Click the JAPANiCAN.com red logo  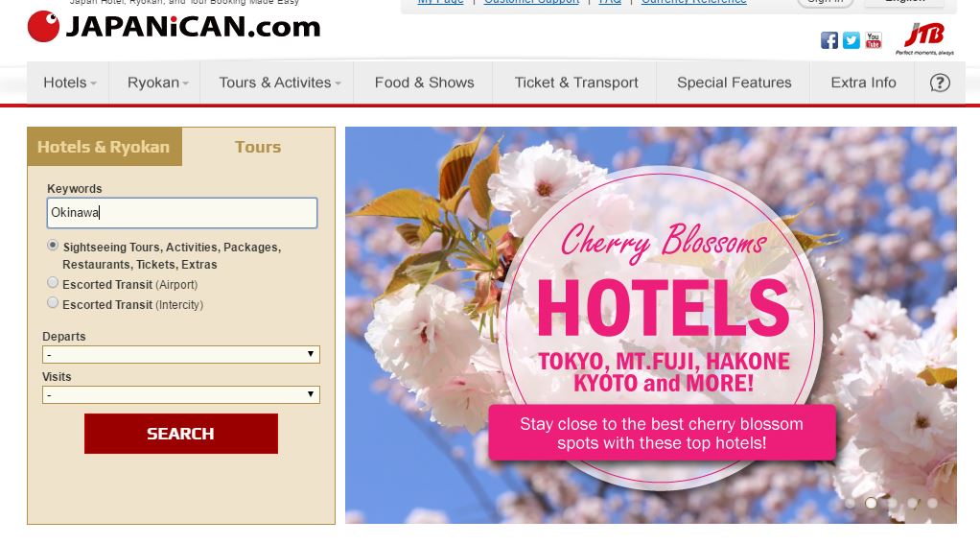point(174,26)
